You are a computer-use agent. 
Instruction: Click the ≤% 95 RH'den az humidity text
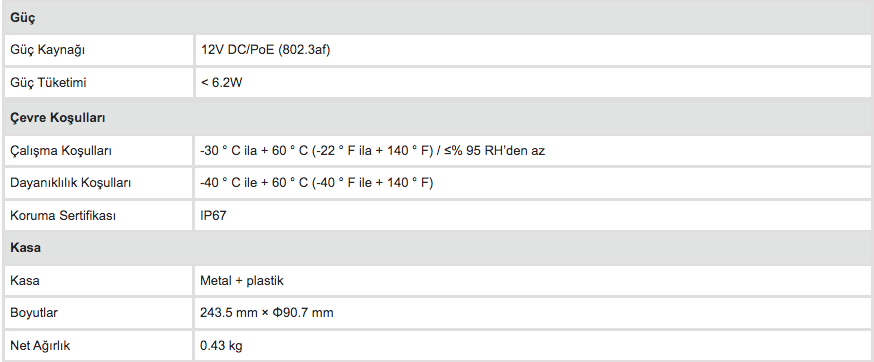coord(495,150)
